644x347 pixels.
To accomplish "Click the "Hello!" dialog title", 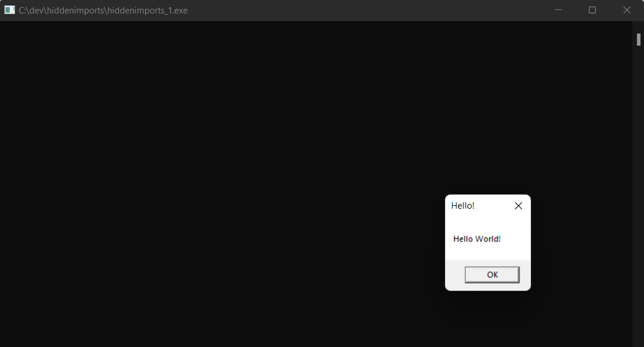I will [463, 206].
